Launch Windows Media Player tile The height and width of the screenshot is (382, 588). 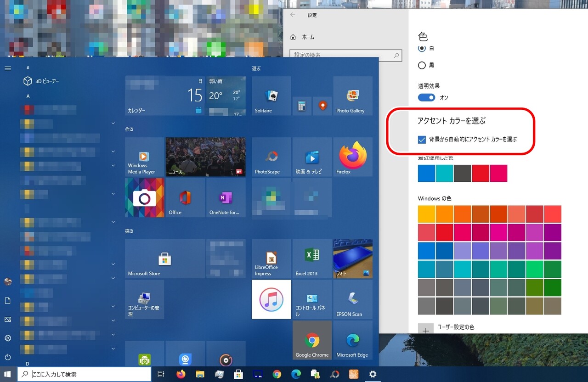pos(144,157)
